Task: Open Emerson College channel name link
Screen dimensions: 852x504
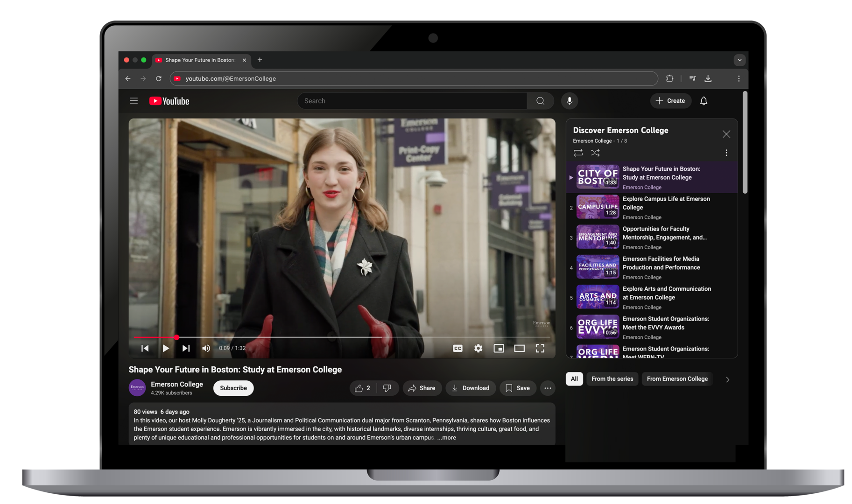Action: pyautogui.click(x=177, y=384)
